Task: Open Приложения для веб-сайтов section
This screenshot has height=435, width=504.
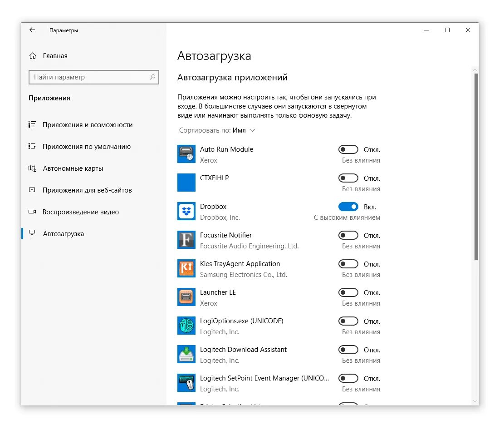Action: pyautogui.click(x=94, y=190)
